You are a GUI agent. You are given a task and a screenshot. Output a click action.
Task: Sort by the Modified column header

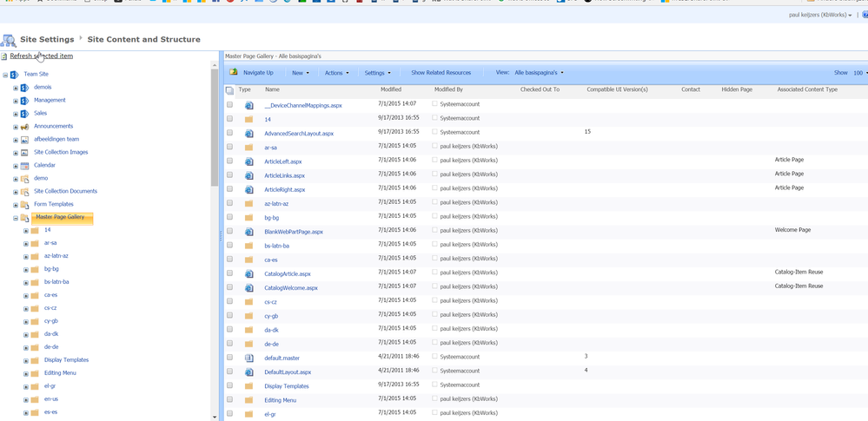point(391,89)
